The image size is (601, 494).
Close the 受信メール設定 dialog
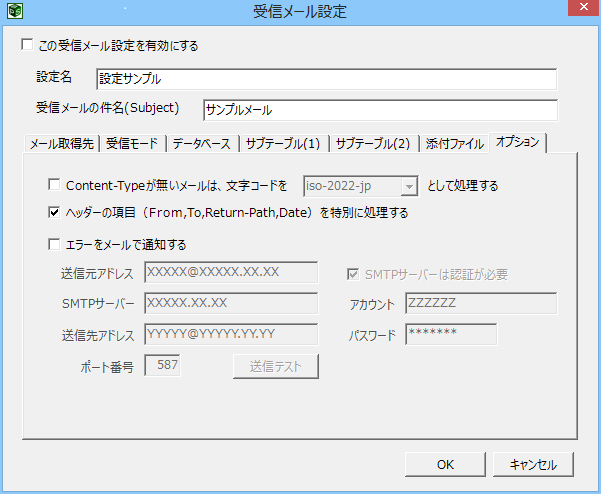point(584,7)
